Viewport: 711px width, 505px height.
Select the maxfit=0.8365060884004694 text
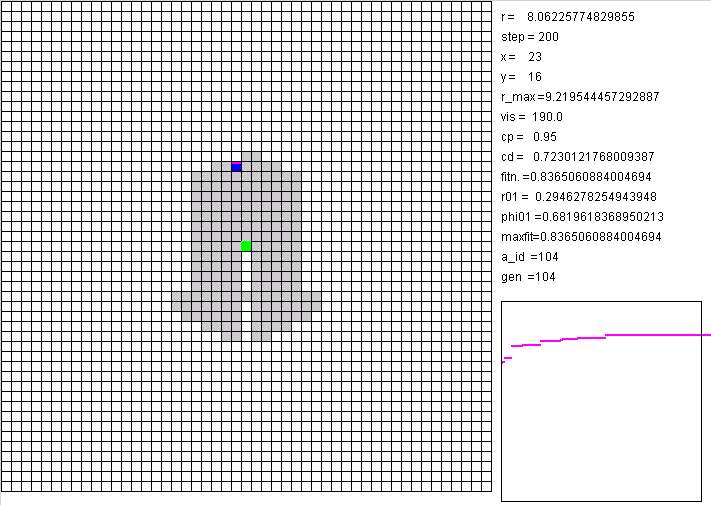point(581,237)
